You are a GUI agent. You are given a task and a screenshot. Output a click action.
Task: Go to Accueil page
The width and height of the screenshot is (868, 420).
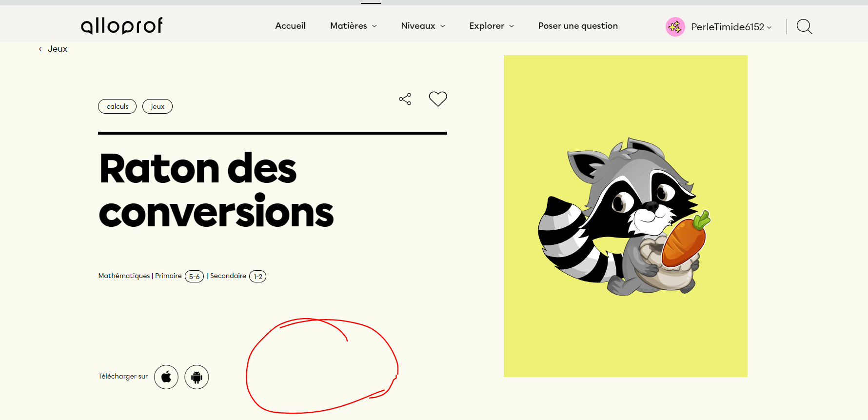(x=290, y=26)
